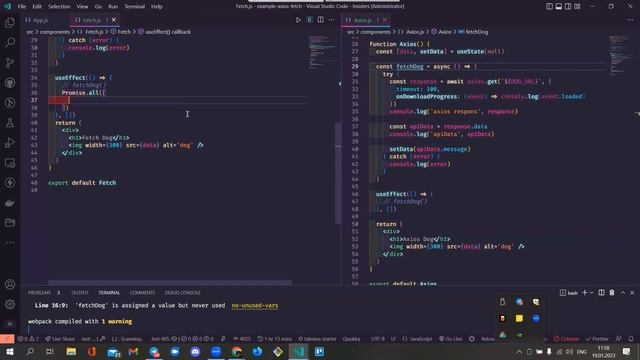Open the File menu
The image size is (640, 360).
pyautogui.click(x=22, y=7)
